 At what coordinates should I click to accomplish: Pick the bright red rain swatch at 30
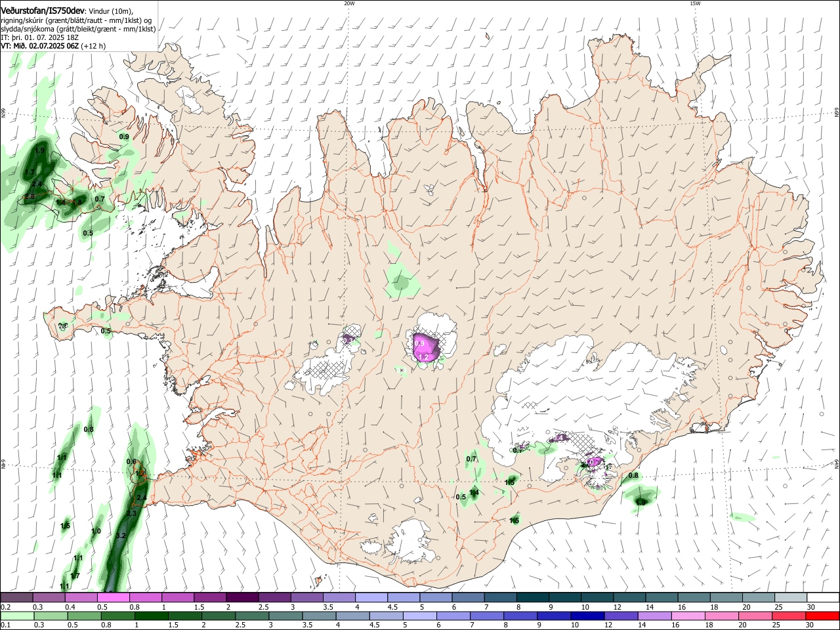(x=822, y=616)
